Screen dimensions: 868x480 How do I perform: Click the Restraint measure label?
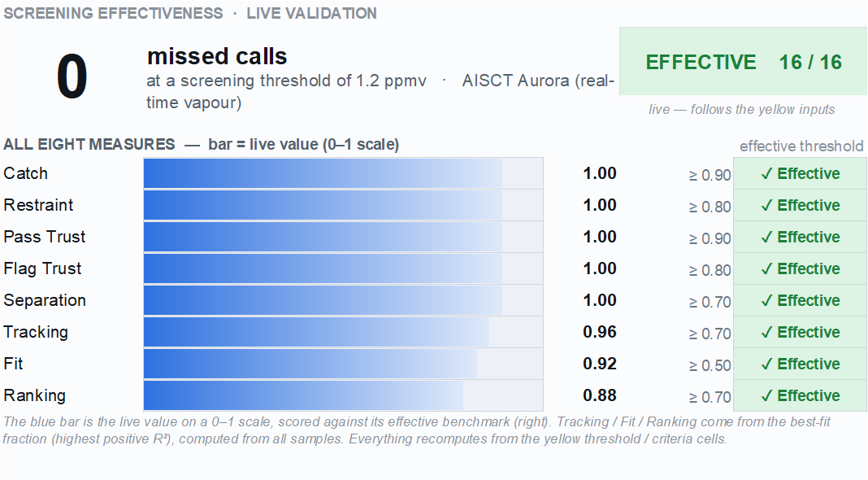(x=38, y=205)
